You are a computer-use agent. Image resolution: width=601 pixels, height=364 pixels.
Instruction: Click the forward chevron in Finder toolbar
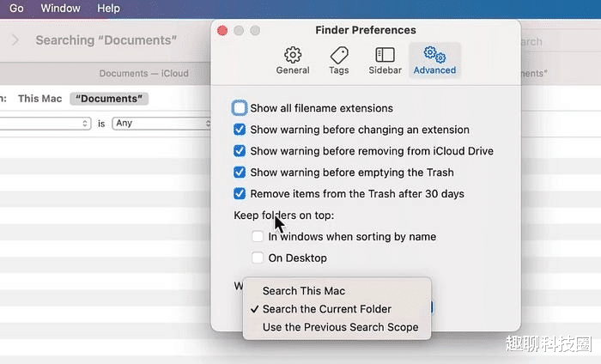15,39
